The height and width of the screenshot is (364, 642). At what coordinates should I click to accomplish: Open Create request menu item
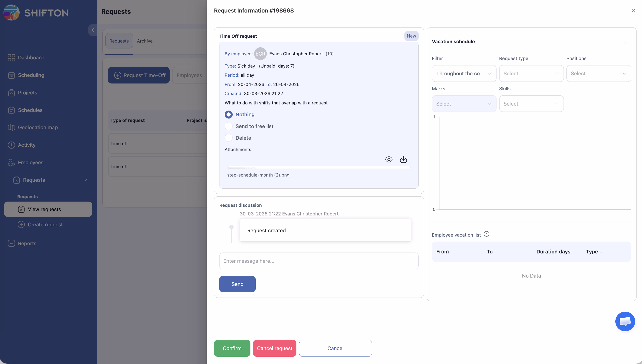[45, 225]
